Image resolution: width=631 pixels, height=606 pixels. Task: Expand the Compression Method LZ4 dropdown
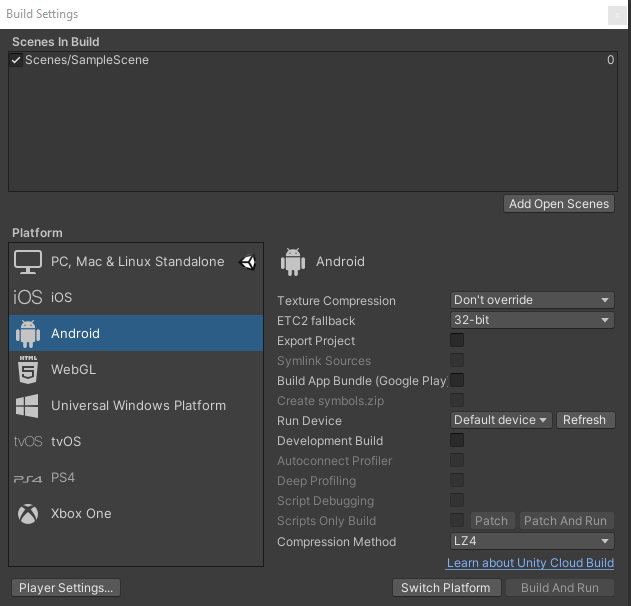pyautogui.click(x=531, y=541)
